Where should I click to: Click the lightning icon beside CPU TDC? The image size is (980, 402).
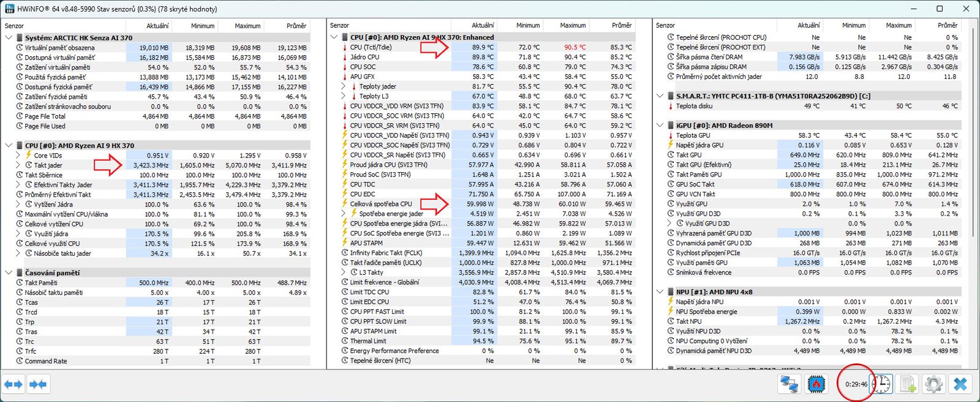point(345,184)
